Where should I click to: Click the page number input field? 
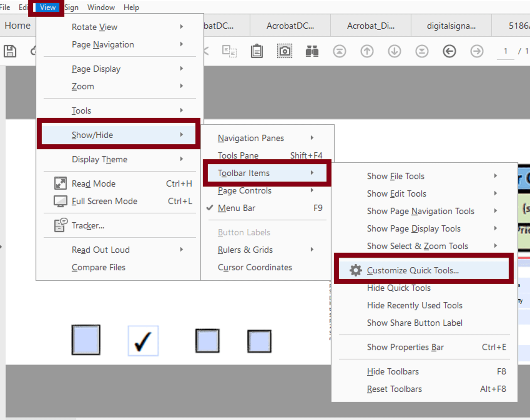click(505, 51)
